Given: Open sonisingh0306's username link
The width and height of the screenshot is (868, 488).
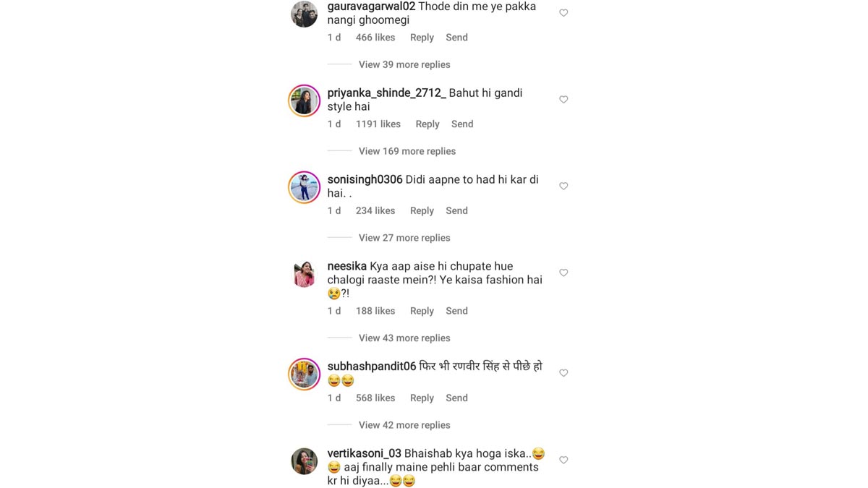Looking at the screenshot, I should [x=365, y=179].
